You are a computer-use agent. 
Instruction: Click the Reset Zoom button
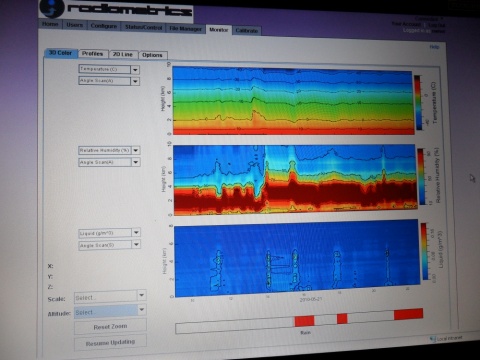coord(110,327)
